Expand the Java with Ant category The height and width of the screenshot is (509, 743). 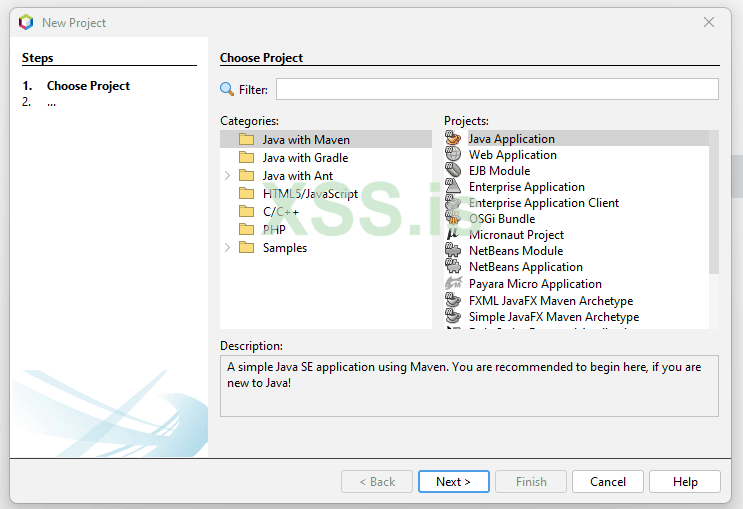[x=227, y=176]
